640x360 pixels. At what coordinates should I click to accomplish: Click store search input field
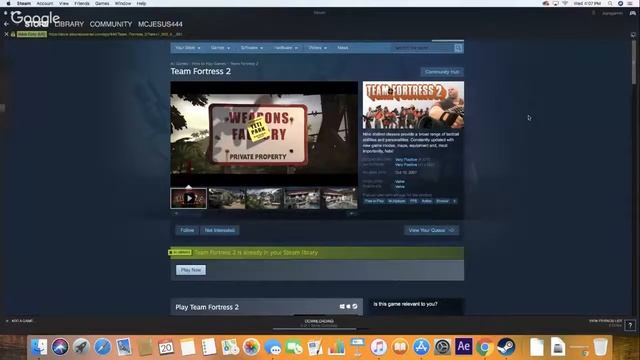pos(422,48)
